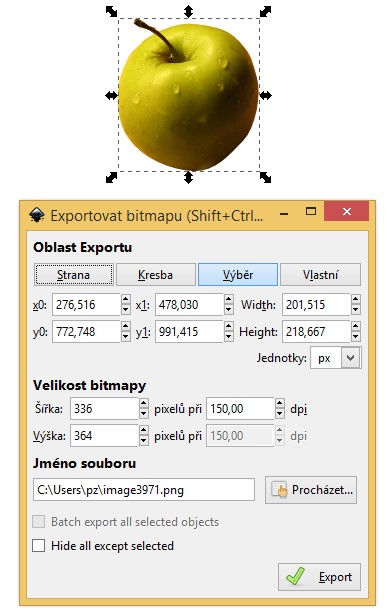This screenshot has height=615, width=387.
Task: Click the y0 value field 772,748
Action: tap(86, 331)
